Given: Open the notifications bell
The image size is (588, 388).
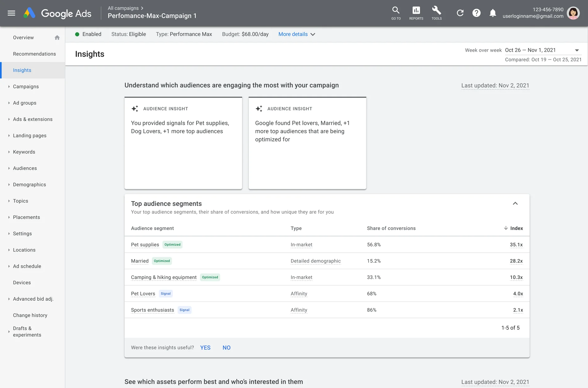Looking at the screenshot, I should click(493, 13).
